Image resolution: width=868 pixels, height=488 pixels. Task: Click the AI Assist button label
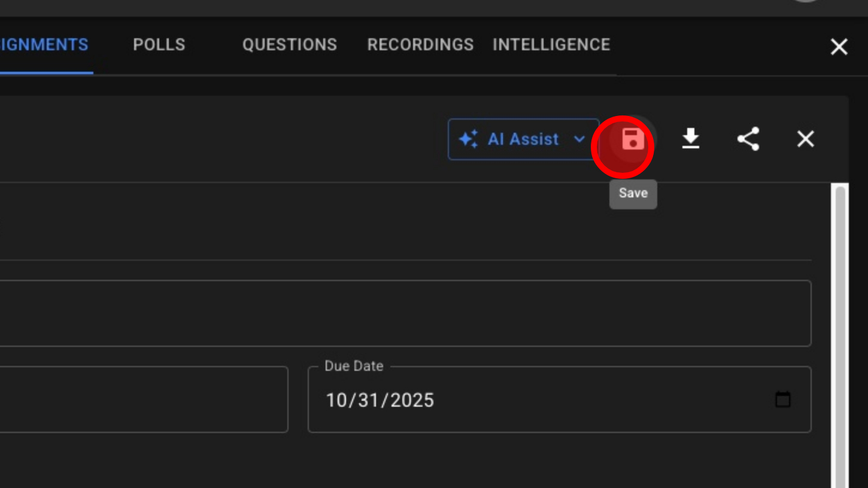pos(523,139)
